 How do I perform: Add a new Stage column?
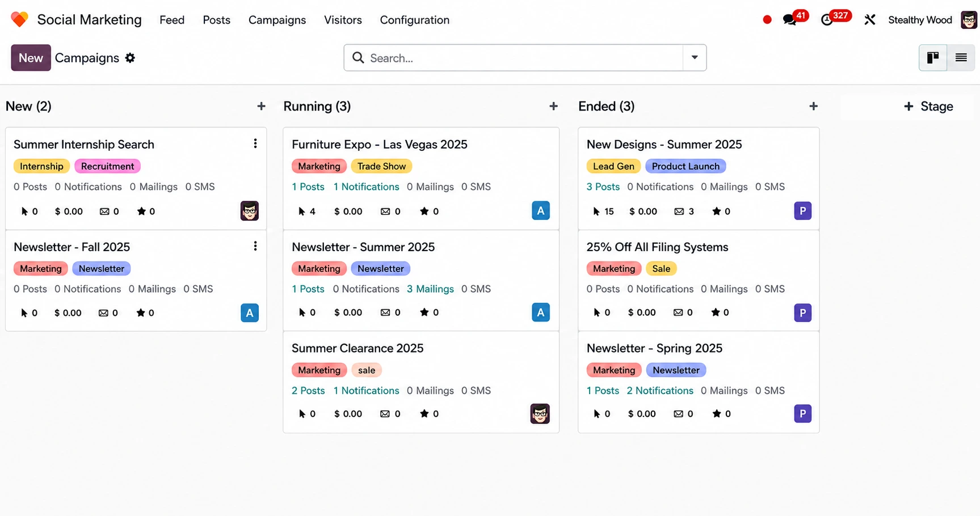(928, 106)
